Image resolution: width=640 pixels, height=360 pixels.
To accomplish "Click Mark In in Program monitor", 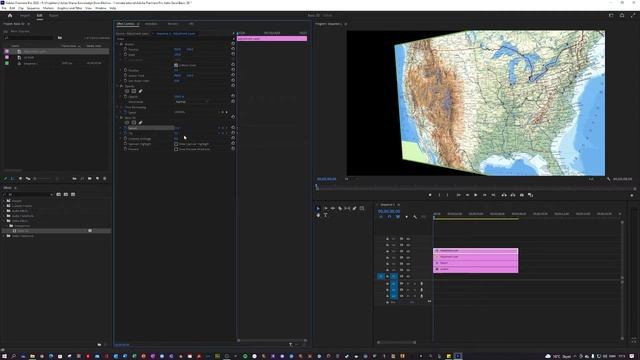I will [x=439, y=195].
